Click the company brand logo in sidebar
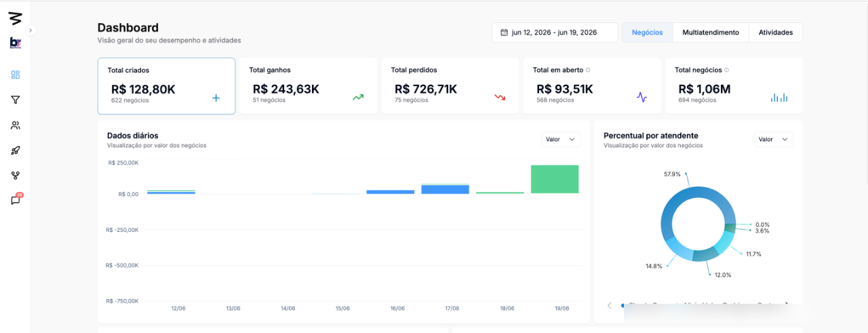The height and width of the screenshot is (333, 868). 15,43
